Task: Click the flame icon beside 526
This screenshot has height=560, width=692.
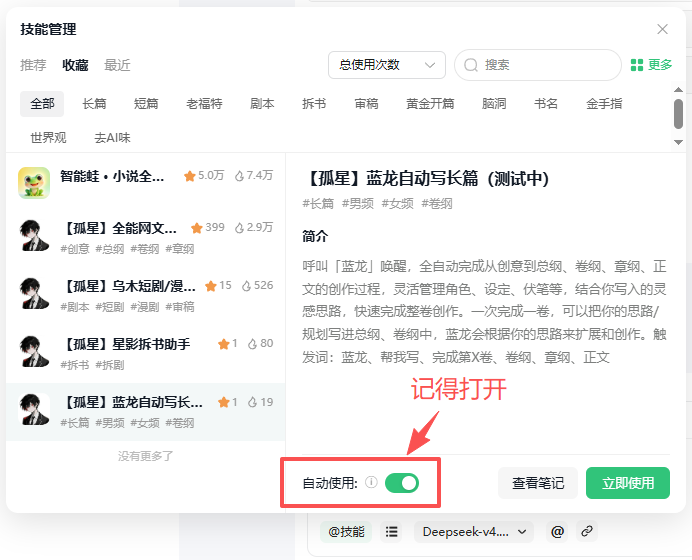Action: (246, 286)
